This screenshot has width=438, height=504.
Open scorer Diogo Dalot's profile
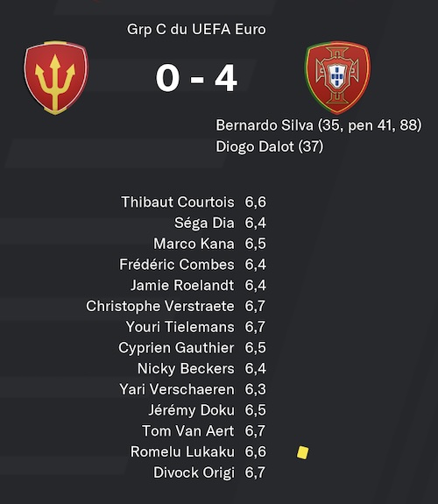(255, 146)
